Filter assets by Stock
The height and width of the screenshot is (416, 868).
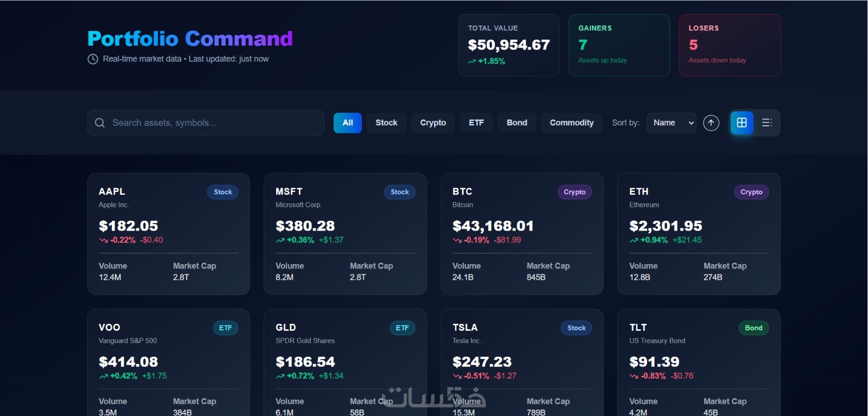tap(386, 123)
